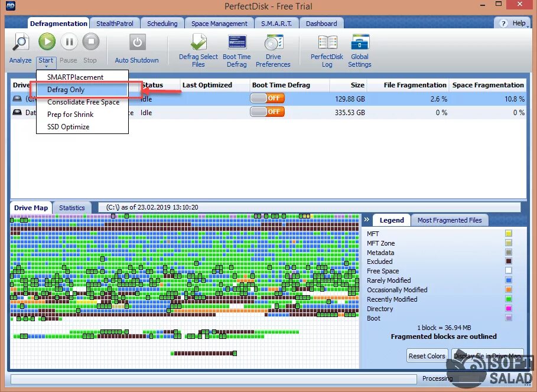Click the 2.6 % file fragmentation value

pyautogui.click(x=439, y=99)
